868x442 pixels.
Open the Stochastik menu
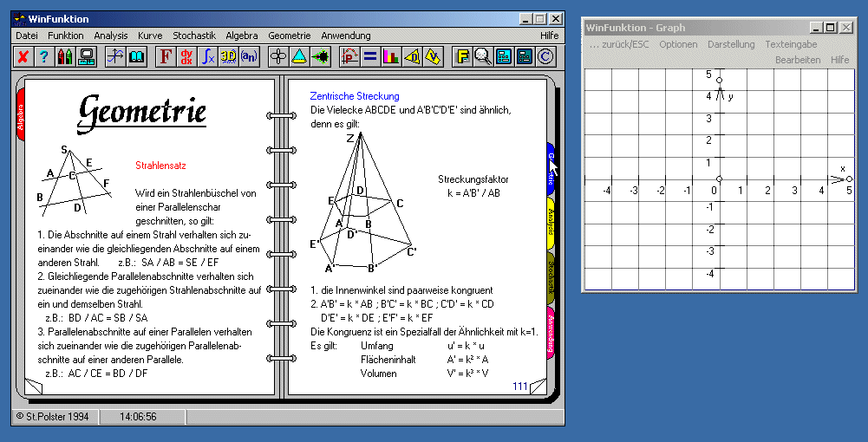(x=193, y=36)
